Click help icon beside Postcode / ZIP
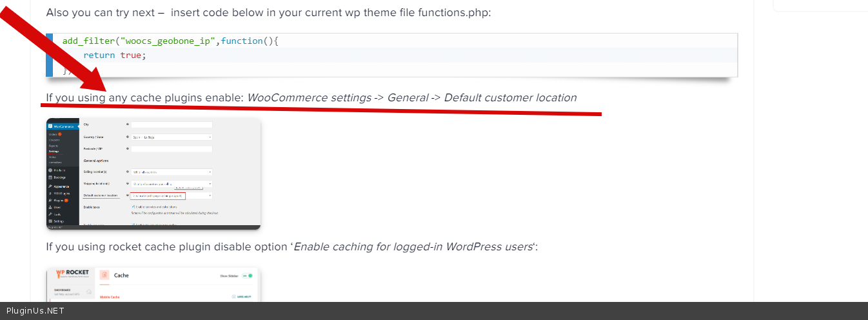Viewport: 868px width, 320px height. pyautogui.click(x=128, y=149)
